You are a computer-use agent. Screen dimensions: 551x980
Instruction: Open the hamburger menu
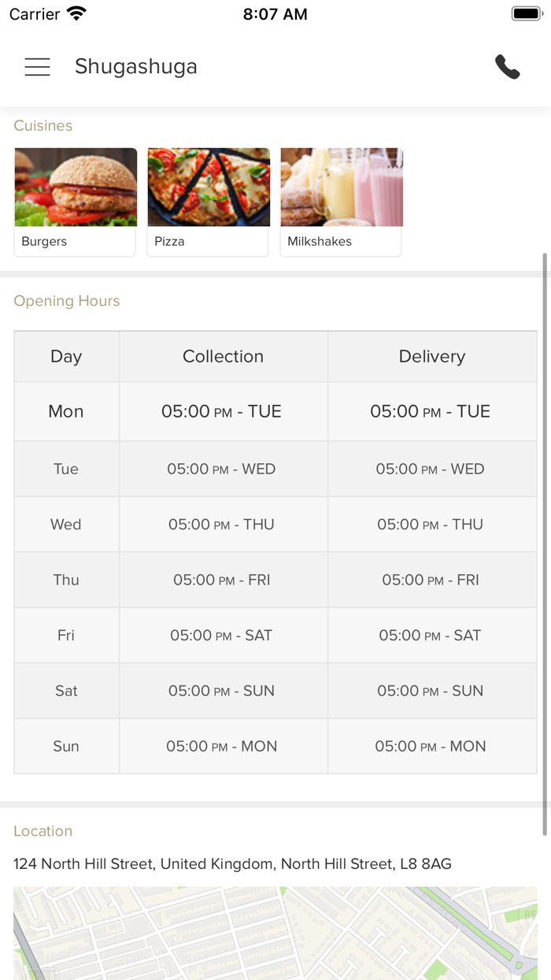(37, 67)
